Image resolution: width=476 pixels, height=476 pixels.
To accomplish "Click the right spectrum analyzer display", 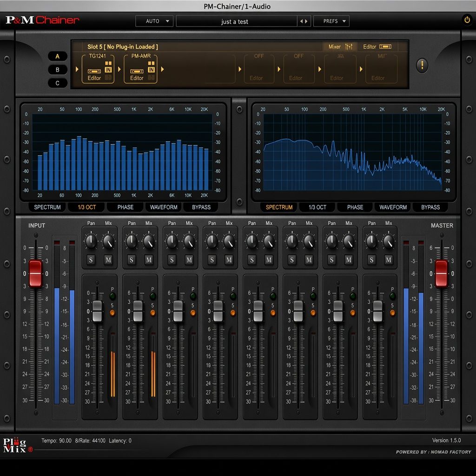I will [352, 152].
